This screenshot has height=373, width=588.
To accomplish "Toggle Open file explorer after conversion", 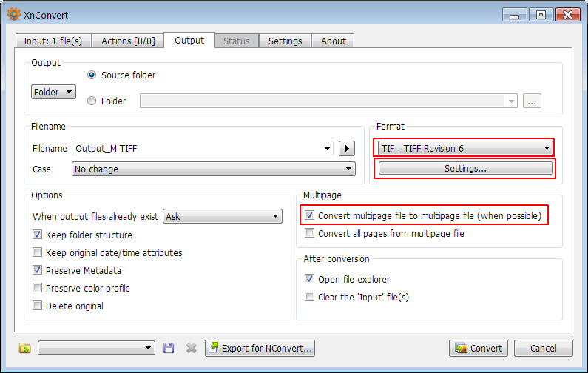I will point(309,279).
